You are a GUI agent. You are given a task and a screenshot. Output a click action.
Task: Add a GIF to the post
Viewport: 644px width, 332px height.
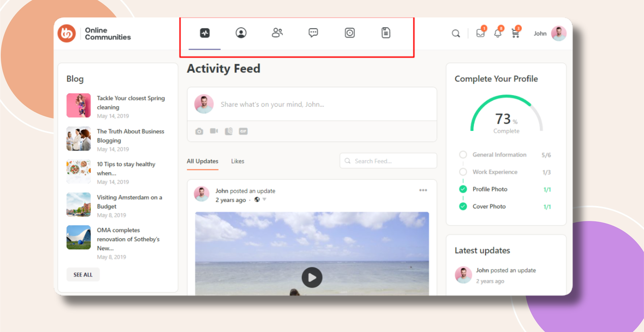point(243,131)
